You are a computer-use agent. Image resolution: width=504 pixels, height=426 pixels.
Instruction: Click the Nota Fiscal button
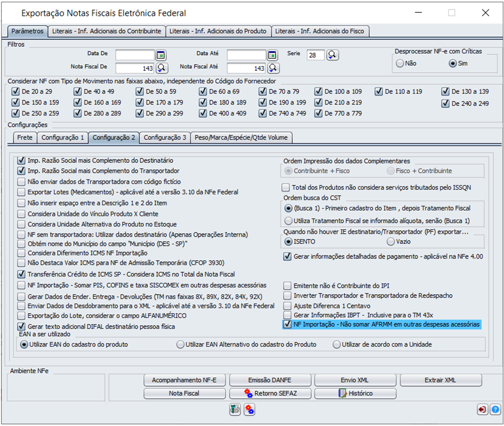(x=184, y=393)
